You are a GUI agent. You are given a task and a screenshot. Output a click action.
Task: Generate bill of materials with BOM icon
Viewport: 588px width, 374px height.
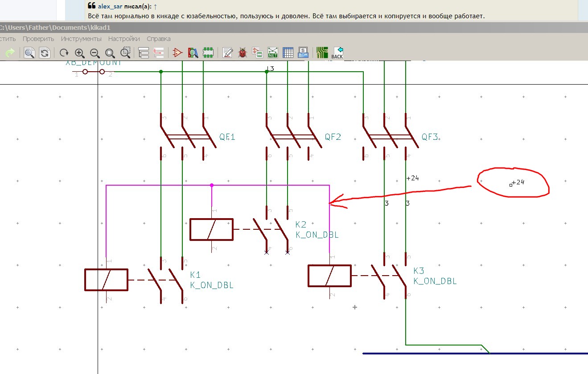click(303, 53)
